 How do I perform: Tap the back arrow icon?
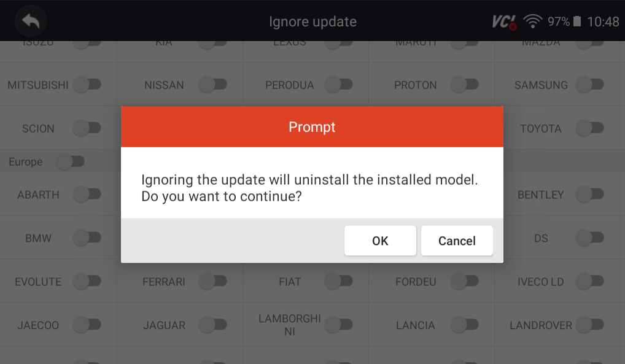pos(31,20)
